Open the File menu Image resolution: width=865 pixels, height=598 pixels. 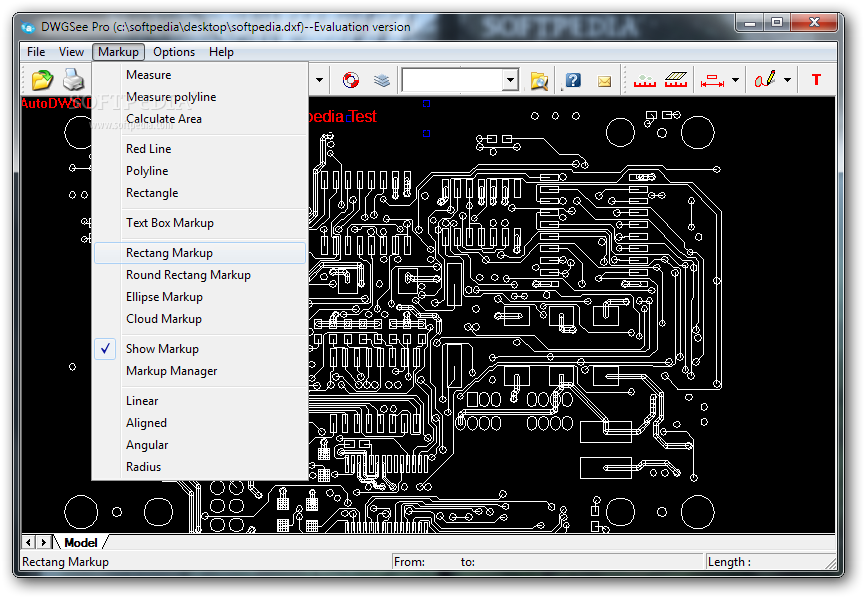(36, 52)
